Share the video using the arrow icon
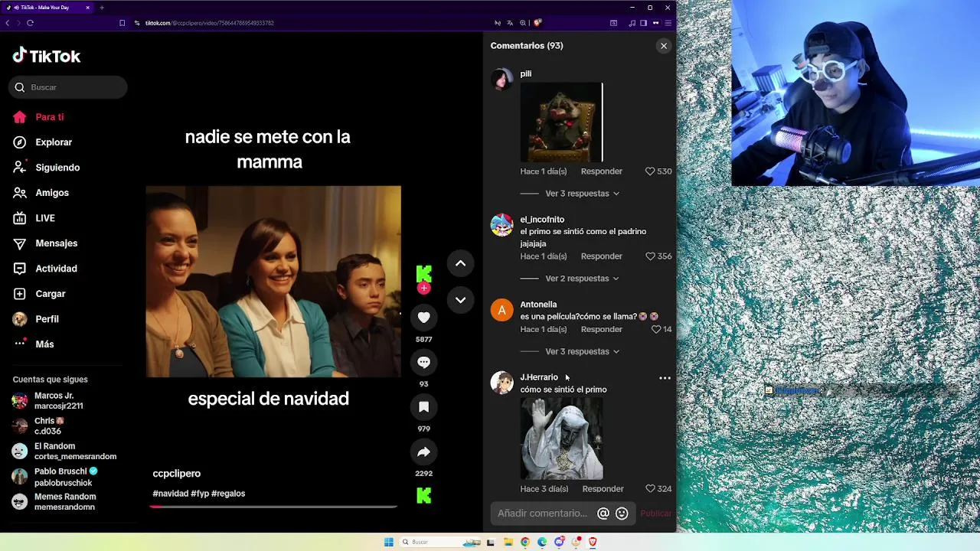 point(423,452)
